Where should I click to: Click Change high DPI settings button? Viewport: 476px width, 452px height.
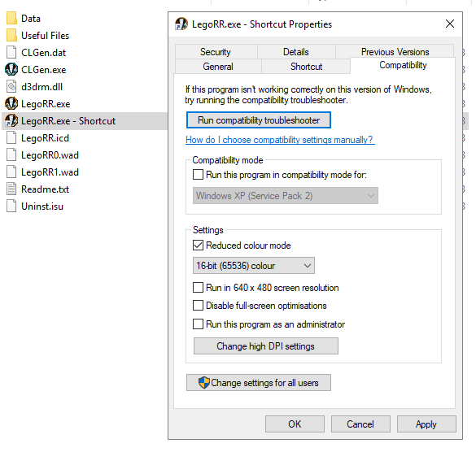pos(265,346)
